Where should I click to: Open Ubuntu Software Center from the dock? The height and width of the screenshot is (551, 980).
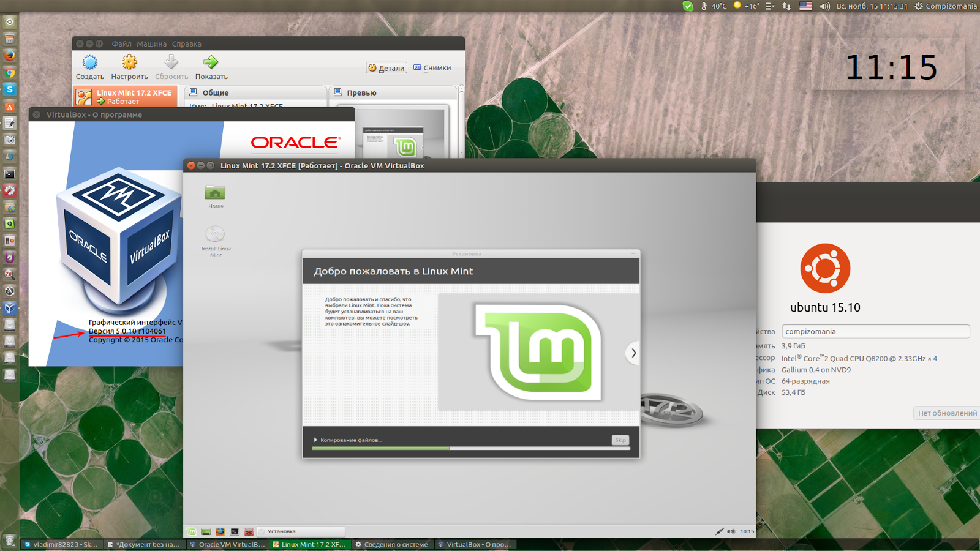point(9,107)
